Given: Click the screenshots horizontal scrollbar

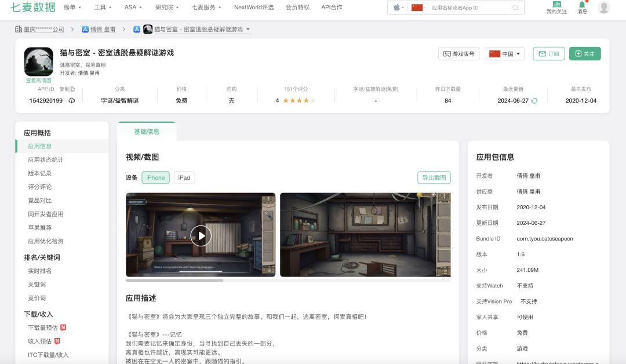Looking at the screenshot, I should tap(174, 280).
